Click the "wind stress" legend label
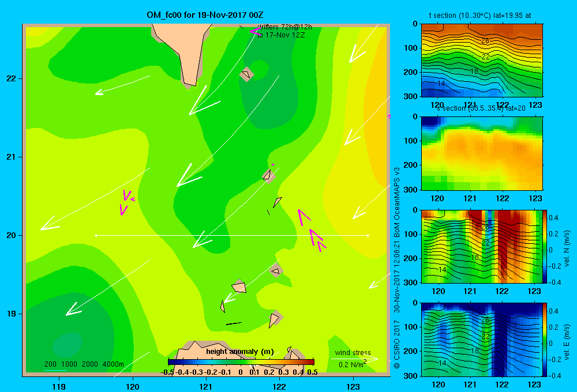Viewport: 577px width, 392px height. 353,352
